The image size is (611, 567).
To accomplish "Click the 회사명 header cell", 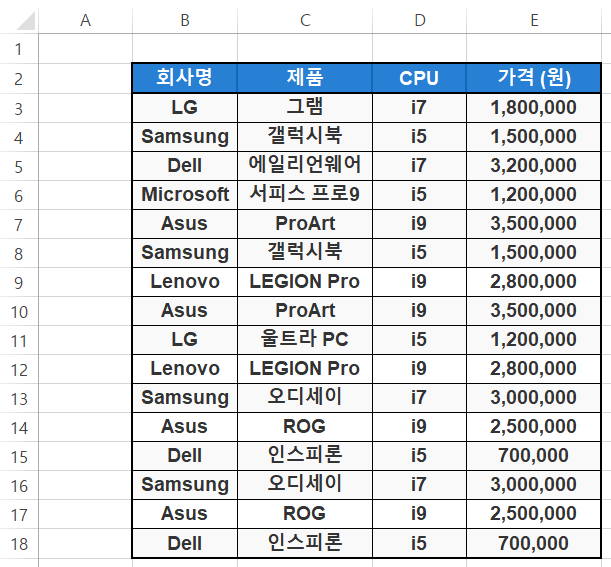I will (x=185, y=78).
